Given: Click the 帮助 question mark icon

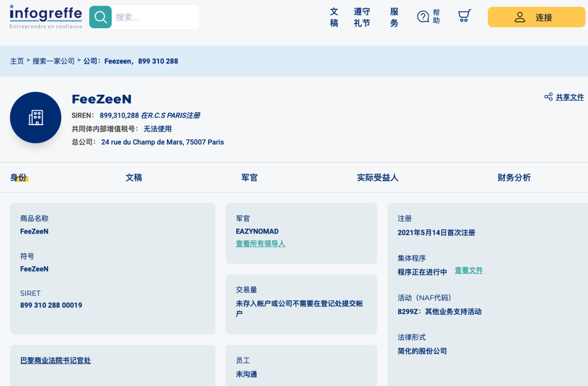Looking at the screenshot, I should coord(423,16).
